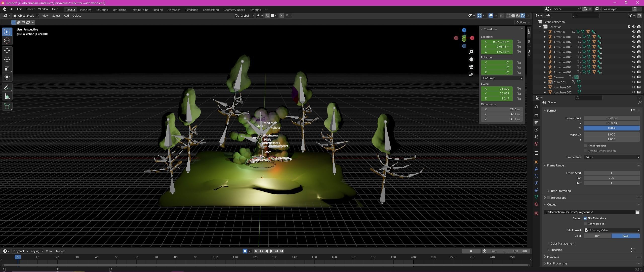This screenshot has height=272, width=644.
Task: Click output path field
Action: [x=589, y=212]
